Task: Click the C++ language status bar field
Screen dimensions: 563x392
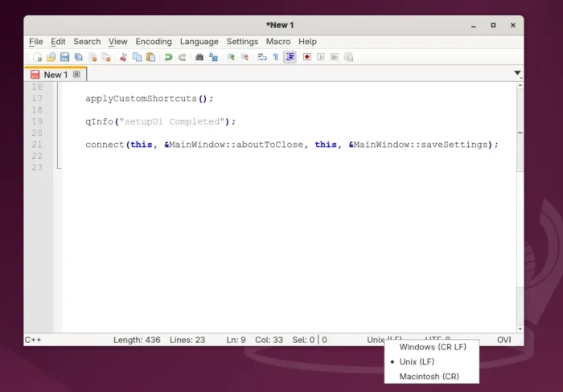Action: click(x=34, y=340)
